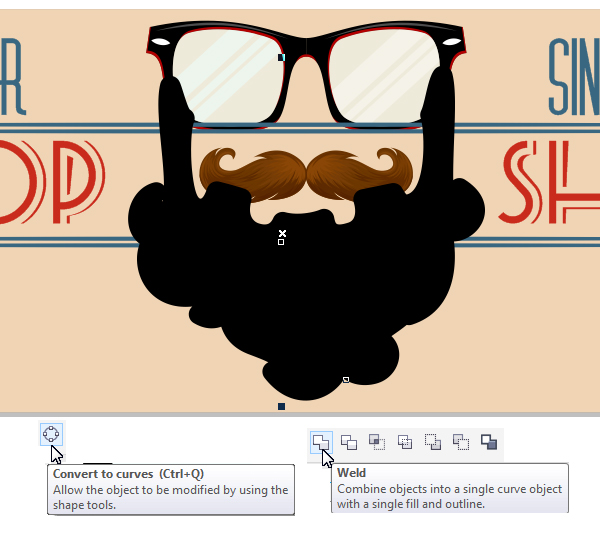Click the X center marker on the beard
600x537 pixels.
(x=282, y=233)
